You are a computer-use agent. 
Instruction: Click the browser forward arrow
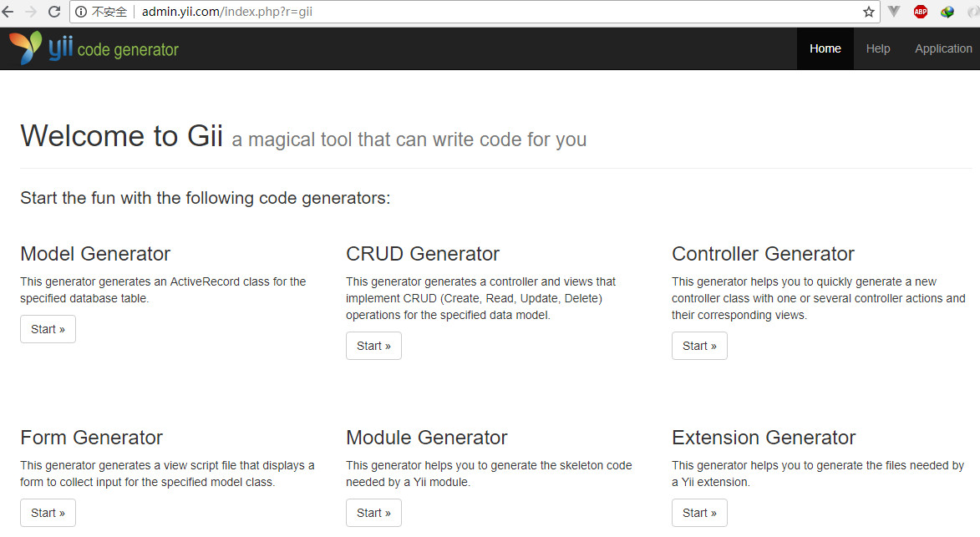coord(31,12)
